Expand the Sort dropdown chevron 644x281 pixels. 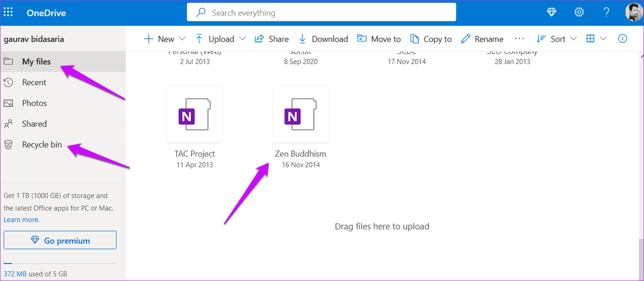tap(573, 39)
